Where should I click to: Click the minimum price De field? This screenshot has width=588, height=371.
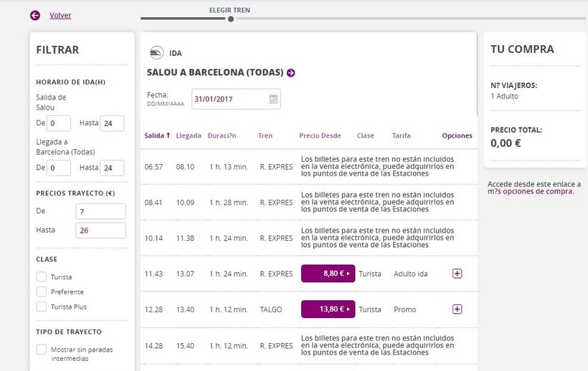[100, 211]
